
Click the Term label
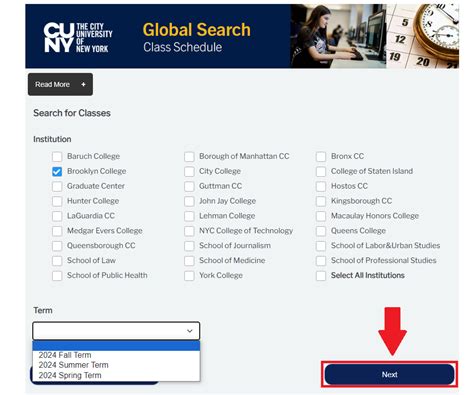tap(43, 310)
